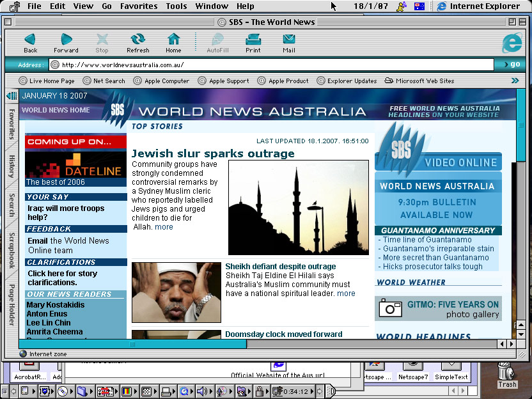
Task: Open the File menu
Action: point(35,6)
